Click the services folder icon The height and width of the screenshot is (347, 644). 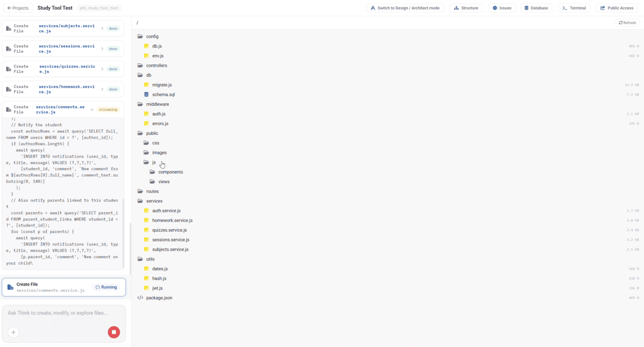[140, 201]
